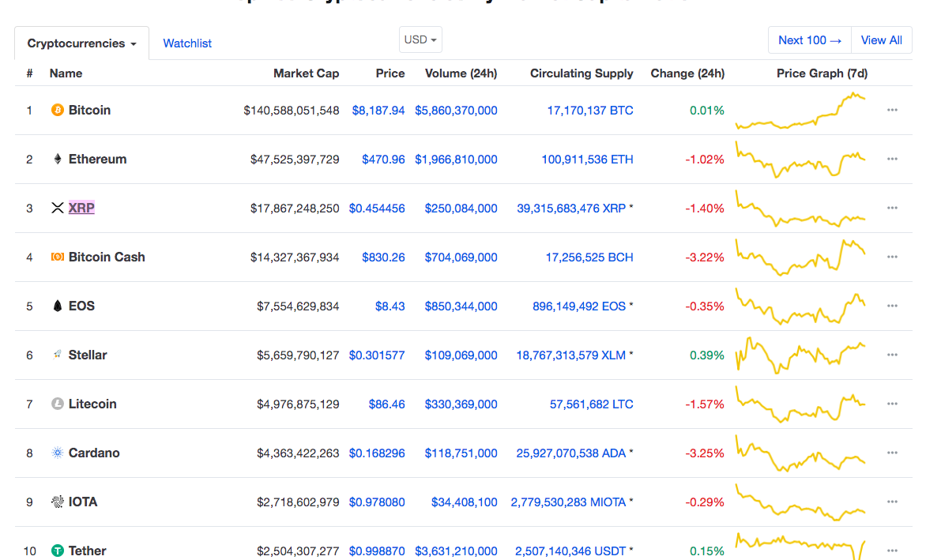Click the EOS logo icon
This screenshot has width=941, height=560.
click(x=58, y=306)
